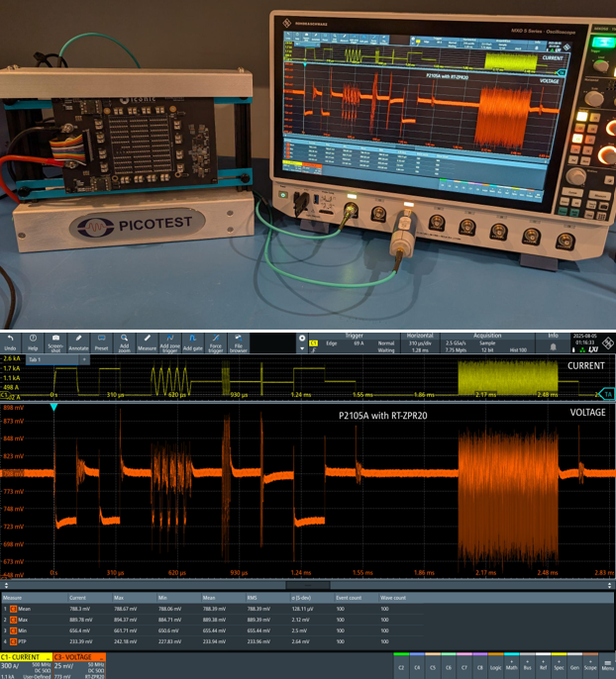Open the Horizontal settings panel
This screenshot has width=616, height=679.
[x=420, y=342]
